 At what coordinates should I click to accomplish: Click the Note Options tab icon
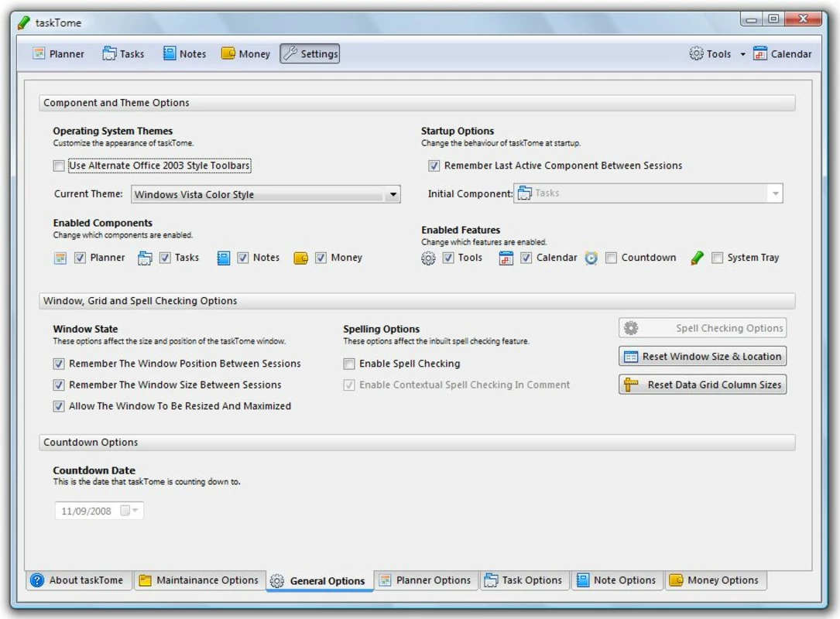tap(583, 580)
